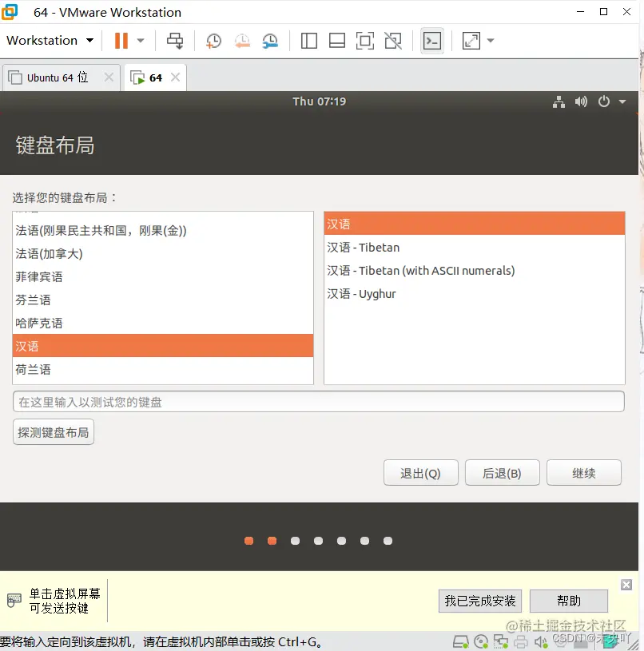Click the VMware Workstation logo icon

click(10, 12)
